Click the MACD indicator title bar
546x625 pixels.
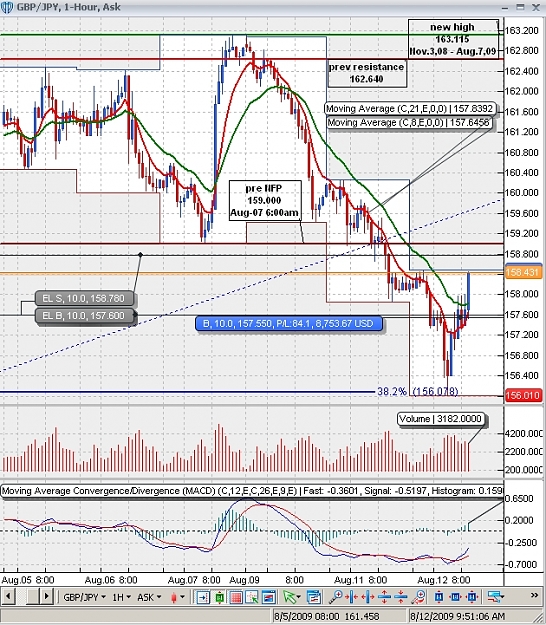[252, 491]
